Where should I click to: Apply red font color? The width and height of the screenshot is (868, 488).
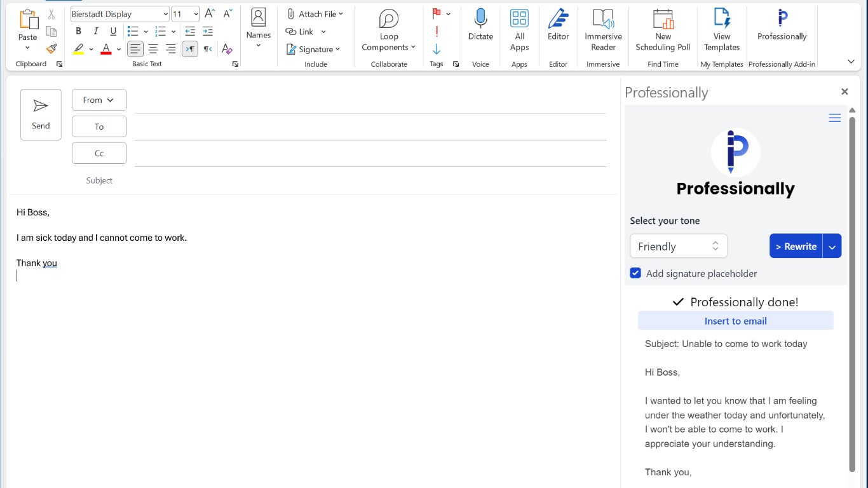[x=106, y=49]
